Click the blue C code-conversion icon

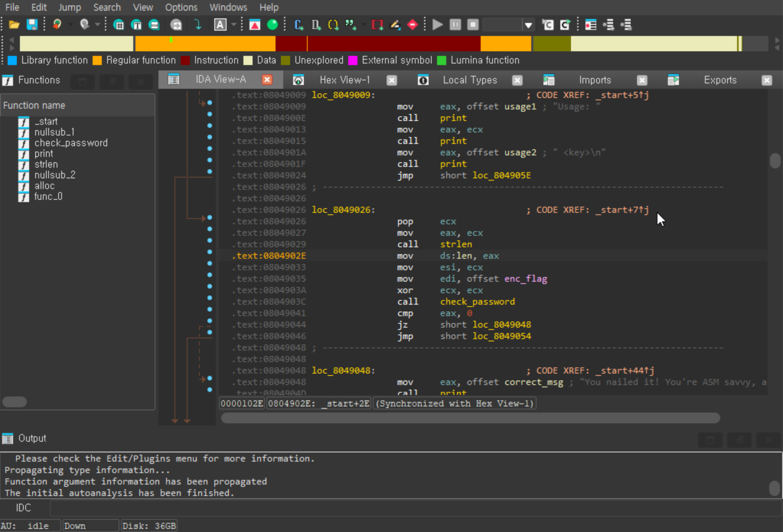(299, 25)
